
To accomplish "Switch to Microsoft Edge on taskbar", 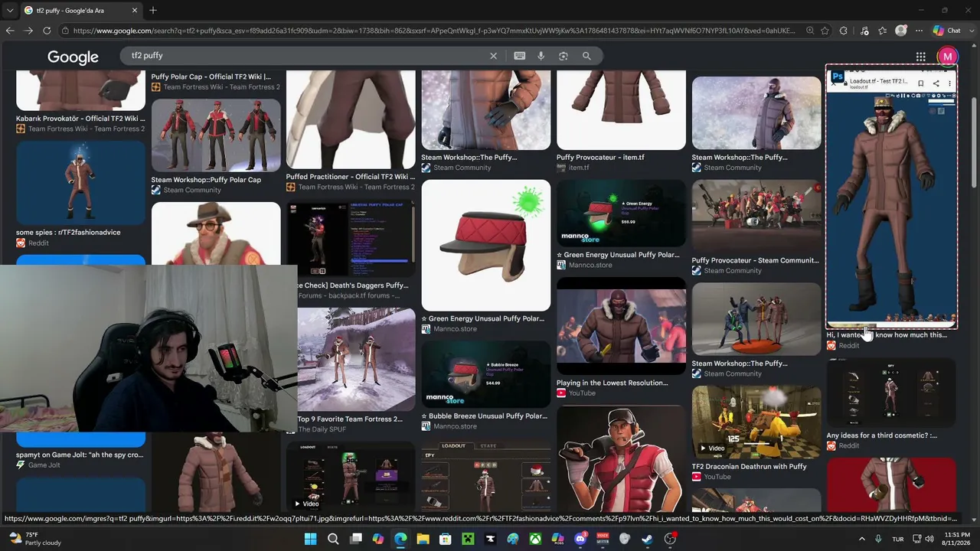I will (400, 539).
